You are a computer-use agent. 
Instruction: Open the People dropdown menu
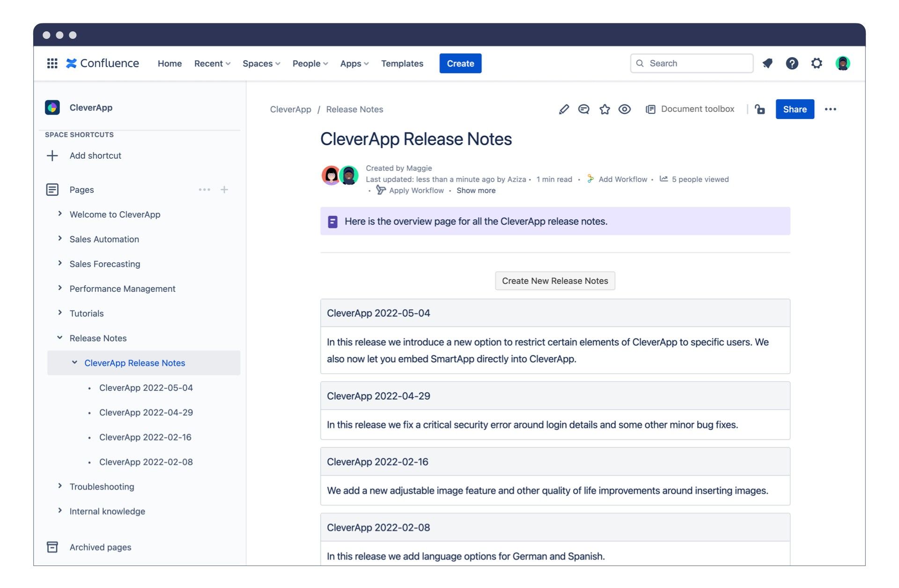click(310, 63)
